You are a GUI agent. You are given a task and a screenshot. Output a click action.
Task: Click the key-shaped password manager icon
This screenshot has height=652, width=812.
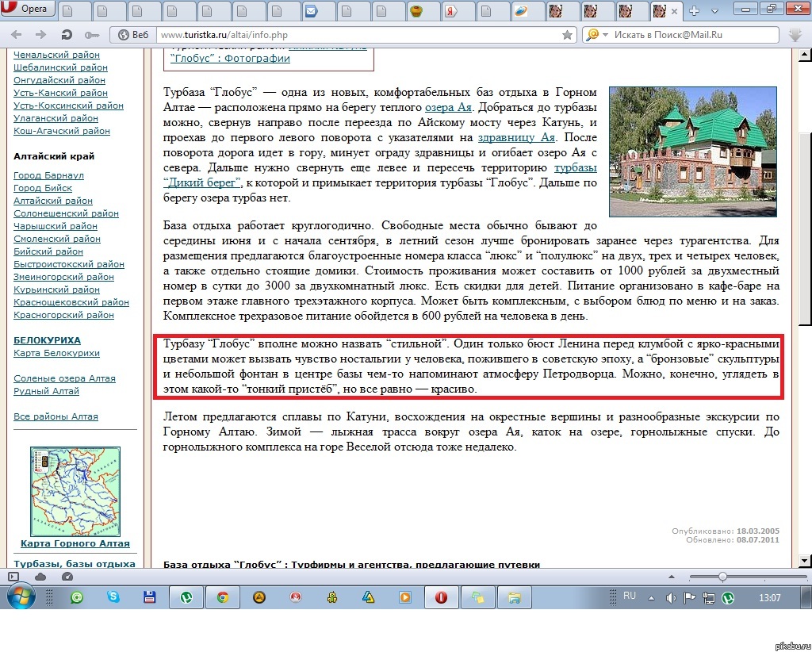click(91, 35)
